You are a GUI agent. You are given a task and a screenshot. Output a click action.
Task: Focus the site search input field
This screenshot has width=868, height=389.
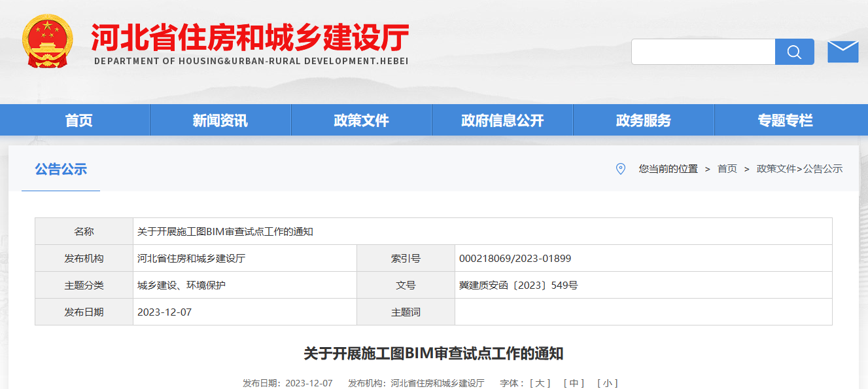click(703, 52)
